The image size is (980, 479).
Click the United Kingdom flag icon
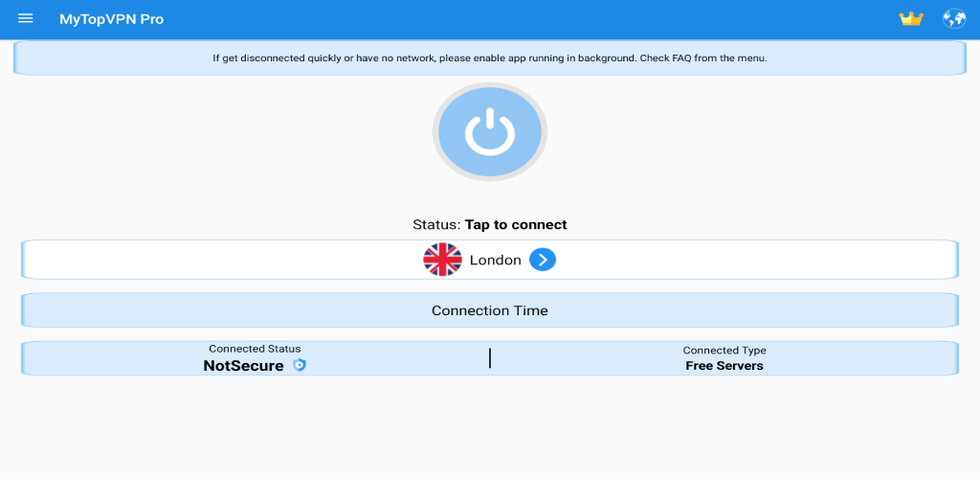pos(442,260)
